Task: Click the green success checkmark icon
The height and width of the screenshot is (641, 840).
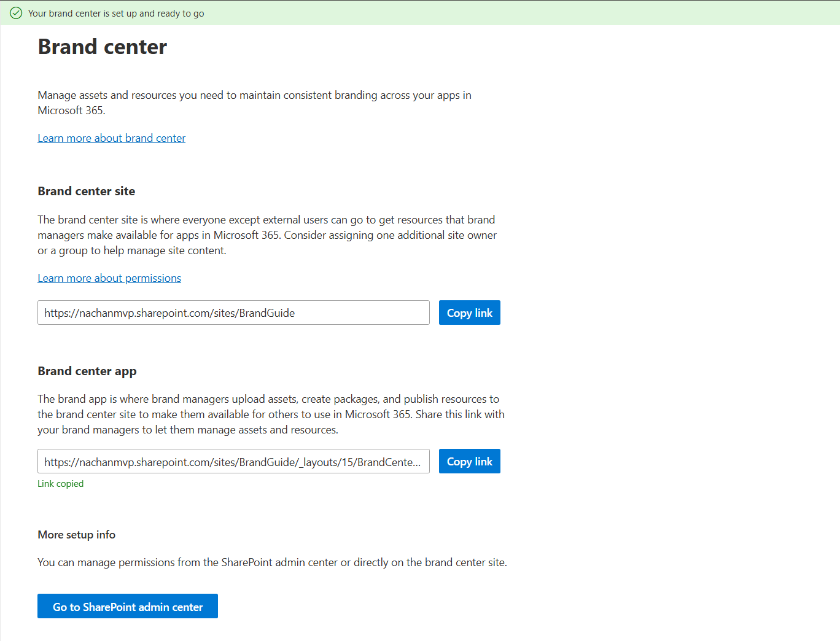Action: [16, 13]
